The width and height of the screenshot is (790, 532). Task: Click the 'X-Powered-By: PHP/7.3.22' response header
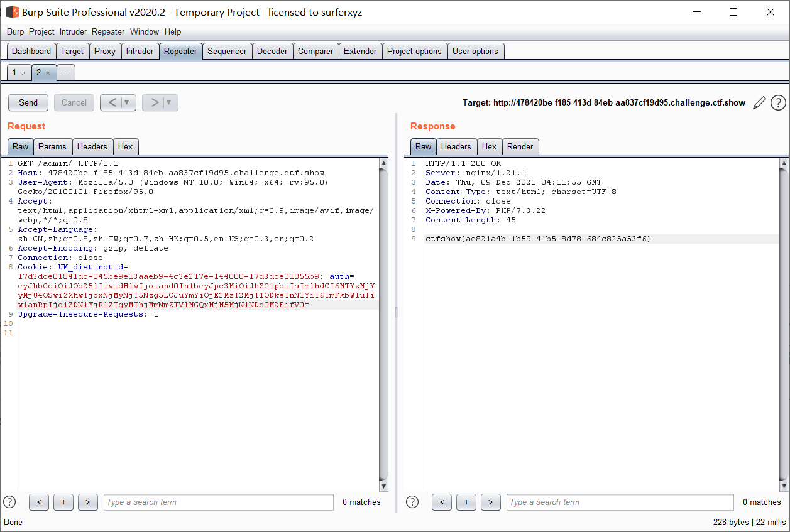(x=485, y=210)
